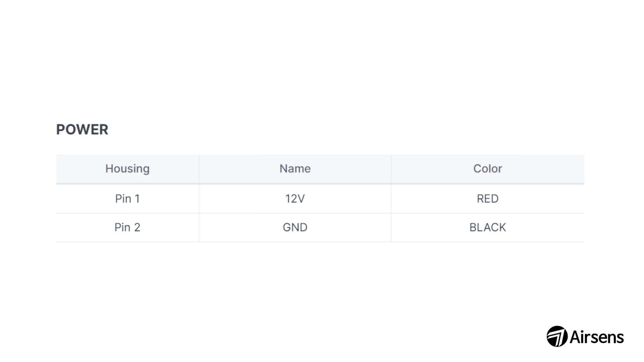Select the Pin 1 cell
644x362 pixels.
(127, 199)
